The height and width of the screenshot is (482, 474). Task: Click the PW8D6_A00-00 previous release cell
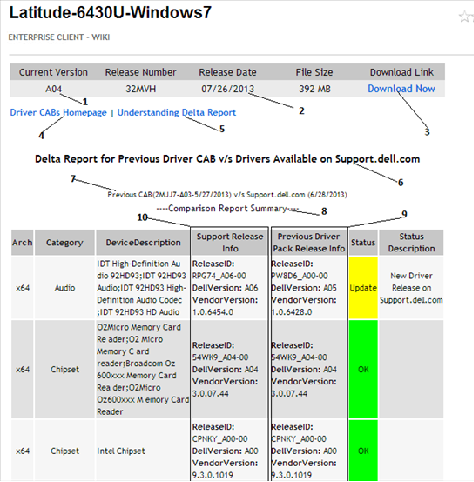click(x=309, y=288)
